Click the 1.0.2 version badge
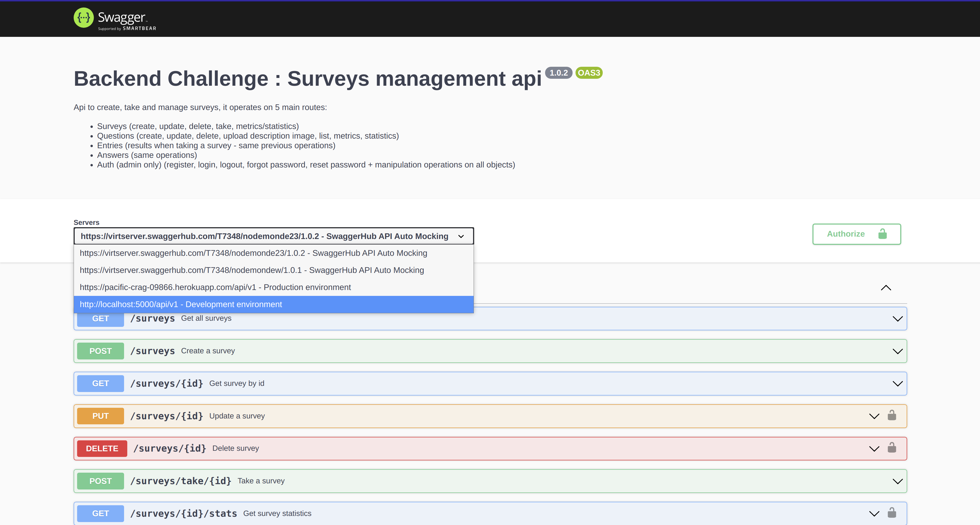 coord(558,73)
